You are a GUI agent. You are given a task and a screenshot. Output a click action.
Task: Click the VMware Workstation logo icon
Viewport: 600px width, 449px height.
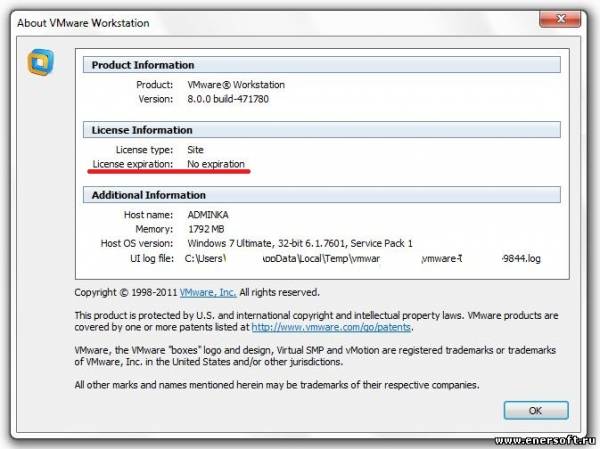[x=41, y=62]
